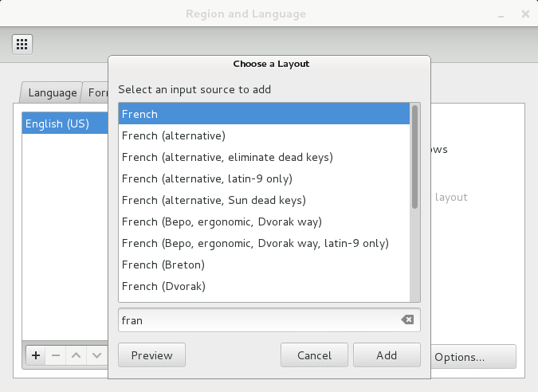Clear the search field text
The image size is (538, 392).
(407, 320)
